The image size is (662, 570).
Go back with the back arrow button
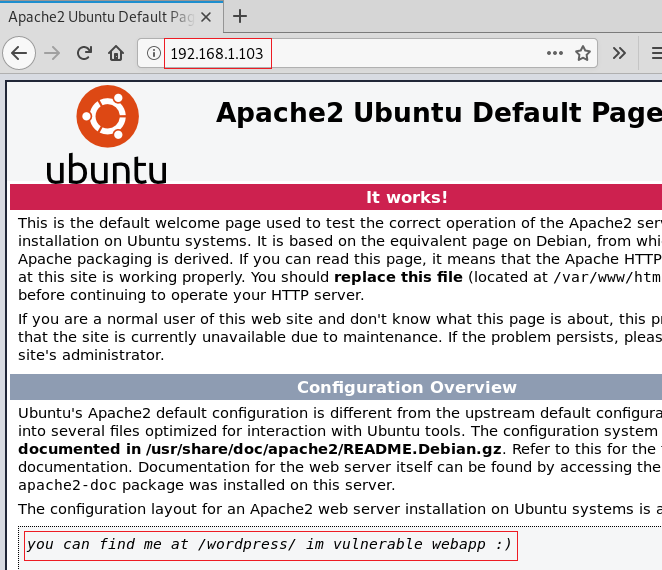(x=19, y=53)
